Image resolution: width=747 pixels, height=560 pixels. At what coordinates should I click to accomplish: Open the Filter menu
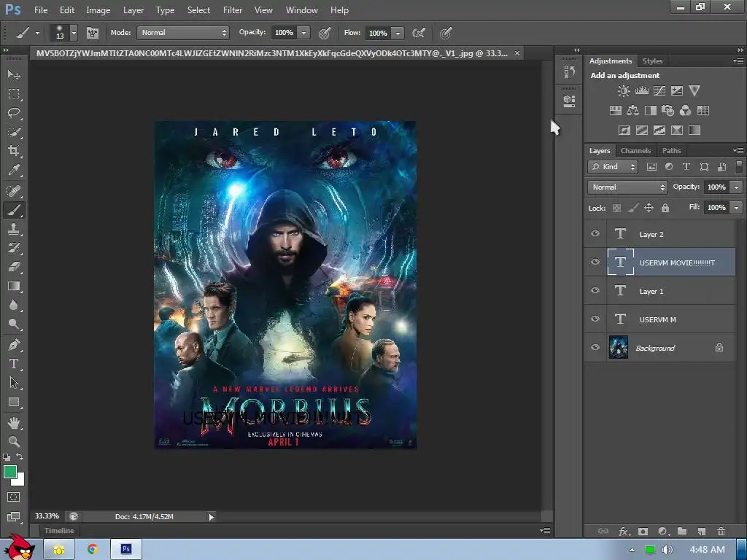(x=233, y=10)
